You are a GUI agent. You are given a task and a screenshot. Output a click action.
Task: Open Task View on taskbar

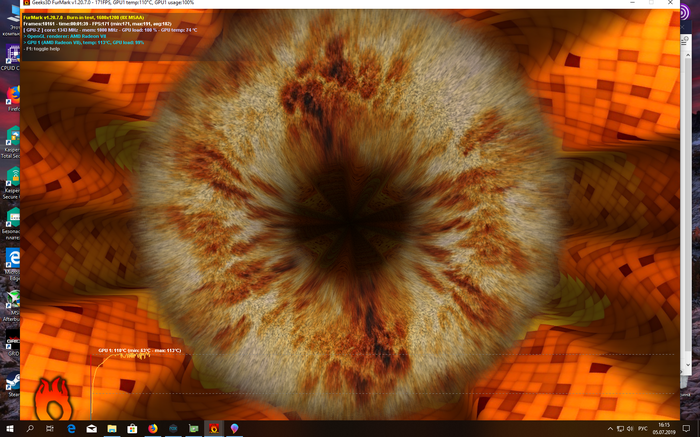tap(50, 429)
